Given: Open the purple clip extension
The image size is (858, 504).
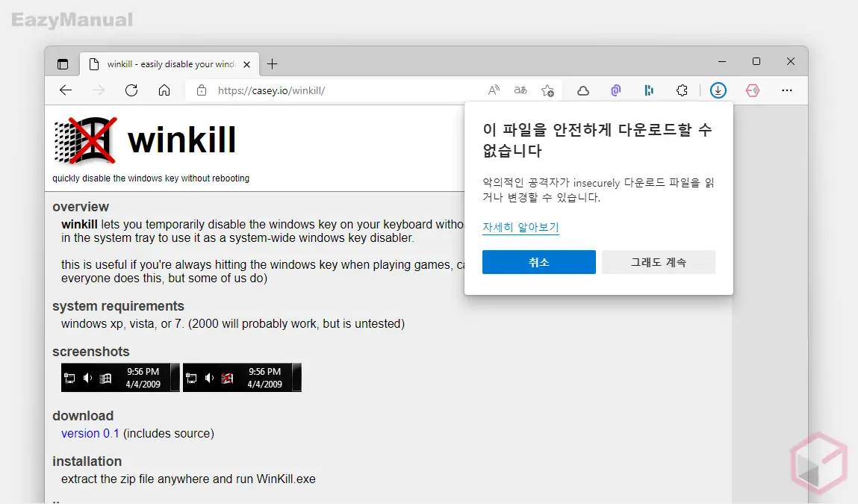Looking at the screenshot, I should coord(615,90).
